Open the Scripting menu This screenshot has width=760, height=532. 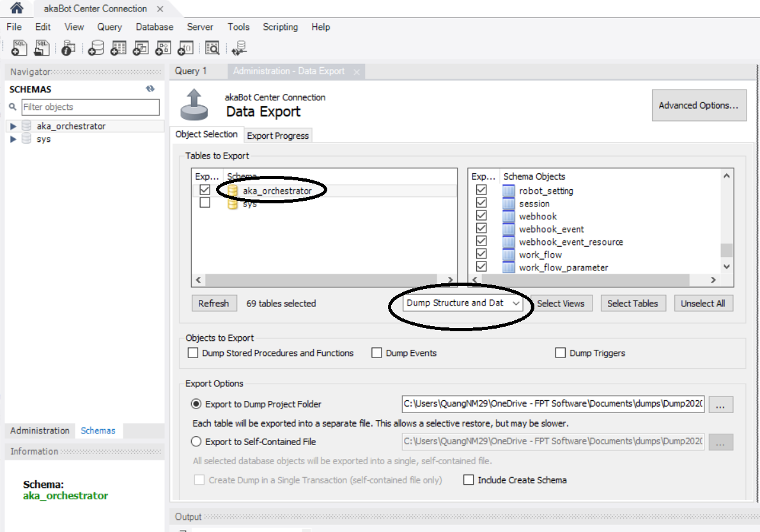point(280,27)
